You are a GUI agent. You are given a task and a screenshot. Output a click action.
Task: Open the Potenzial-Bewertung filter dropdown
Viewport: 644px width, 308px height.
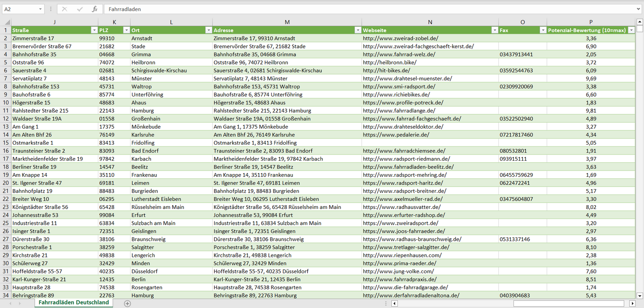[631, 30]
